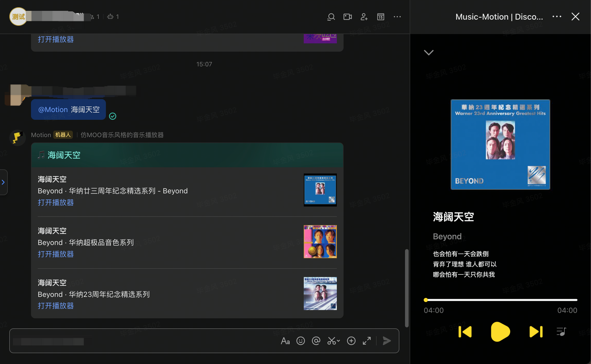Click the text formatting Aa icon
Screen dimensions: 591x364
click(x=285, y=341)
